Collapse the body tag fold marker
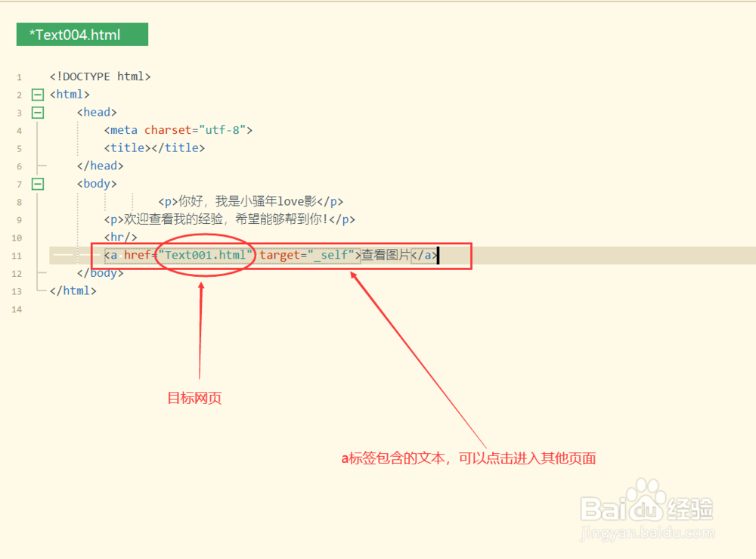The height and width of the screenshot is (559, 756). click(x=38, y=184)
